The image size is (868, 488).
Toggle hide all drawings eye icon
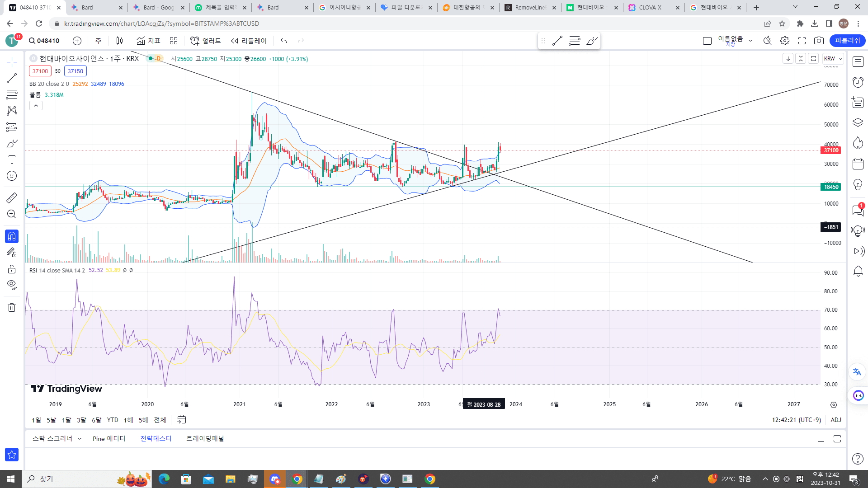click(12, 285)
